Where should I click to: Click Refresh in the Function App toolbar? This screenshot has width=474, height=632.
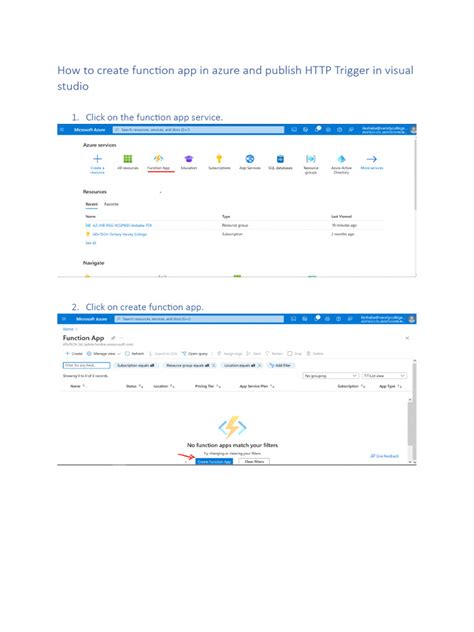coord(134,353)
